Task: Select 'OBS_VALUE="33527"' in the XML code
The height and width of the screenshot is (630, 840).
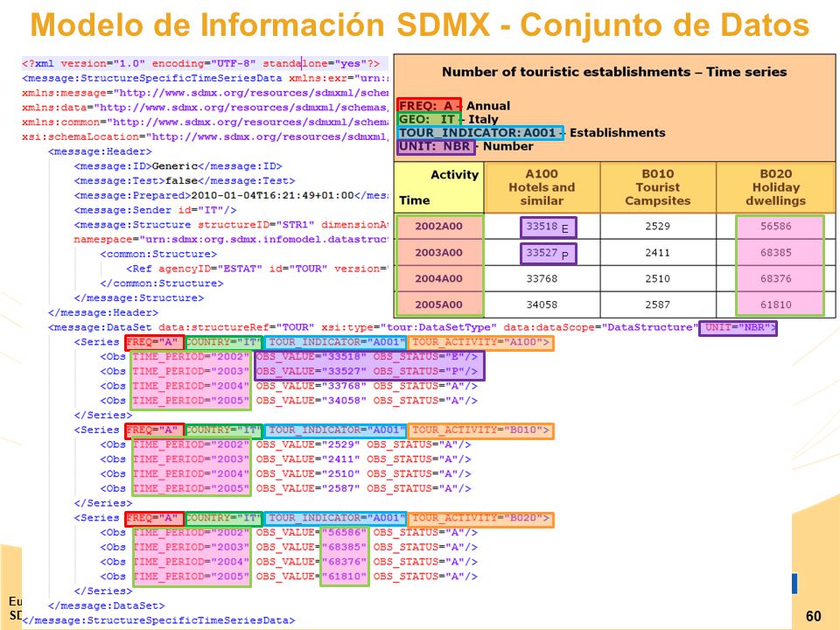Action: point(311,371)
